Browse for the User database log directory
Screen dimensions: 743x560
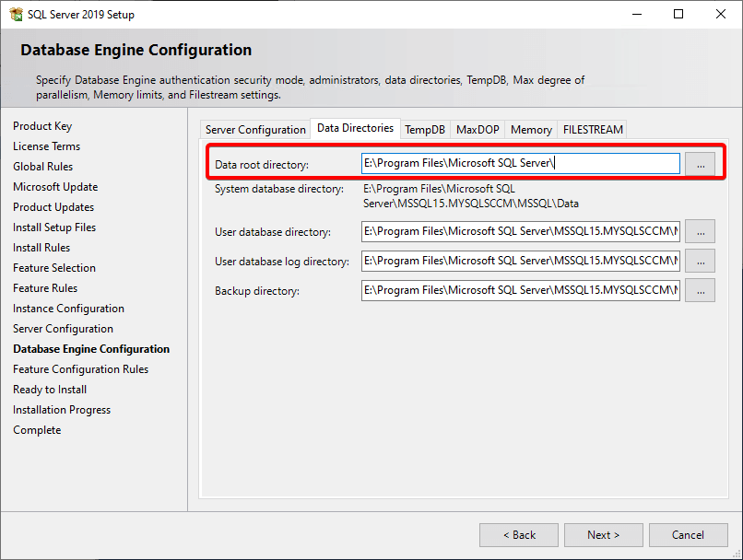point(700,261)
